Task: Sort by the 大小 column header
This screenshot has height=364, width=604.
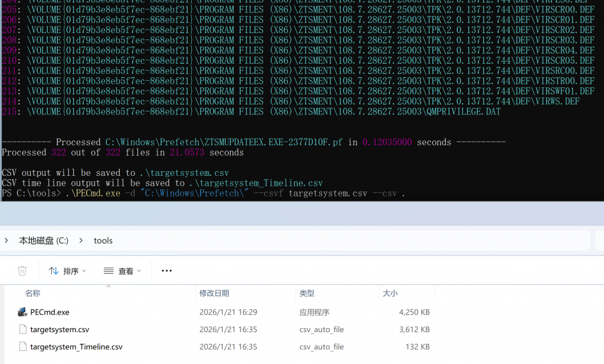Action: (x=390, y=293)
